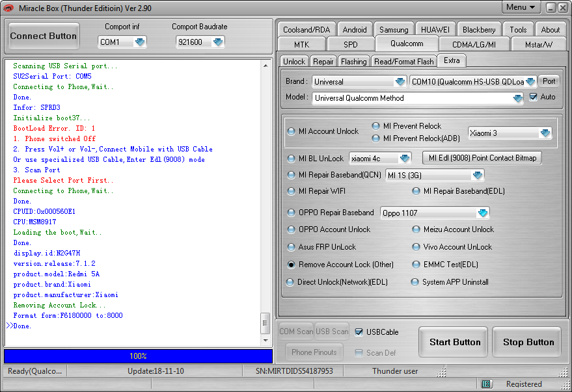Select System APP Uninstall radio option
Screen dimensions: 572x392
415,282
